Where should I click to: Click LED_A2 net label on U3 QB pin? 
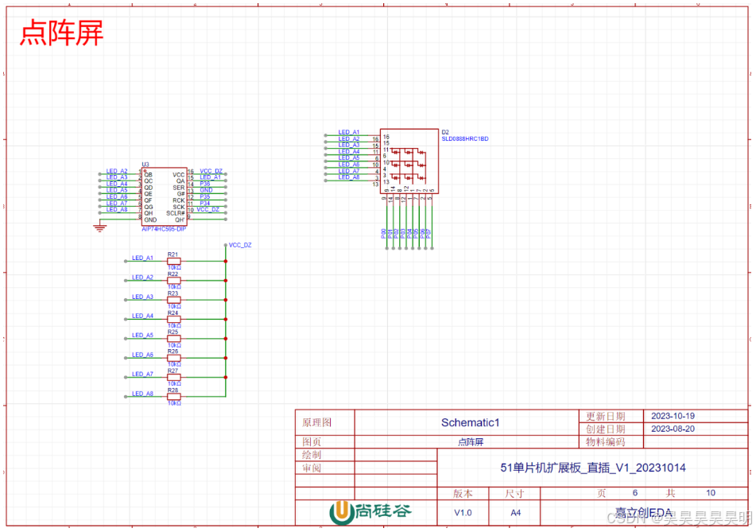point(117,171)
